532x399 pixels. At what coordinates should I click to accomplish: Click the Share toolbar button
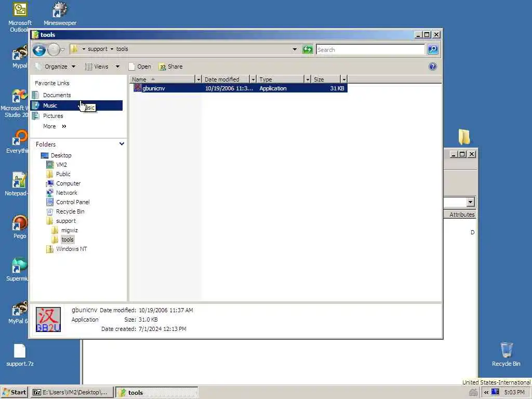[170, 66]
